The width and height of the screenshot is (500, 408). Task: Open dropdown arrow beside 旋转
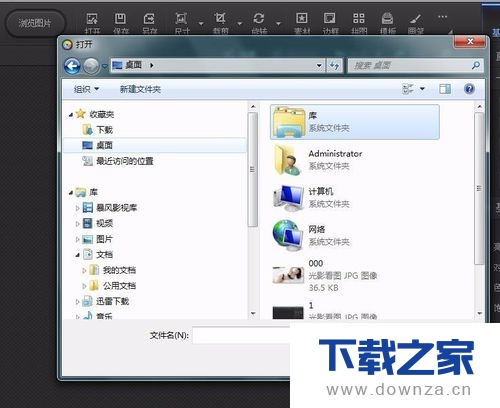(x=278, y=24)
